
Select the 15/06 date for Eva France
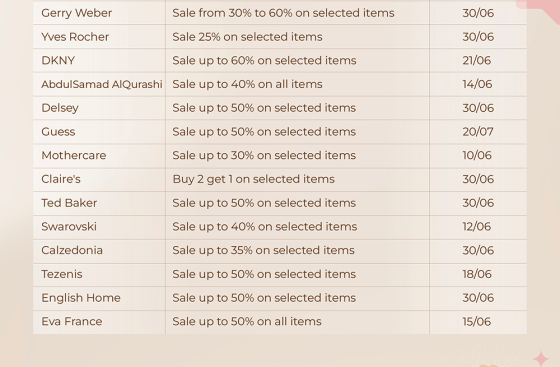click(x=476, y=321)
